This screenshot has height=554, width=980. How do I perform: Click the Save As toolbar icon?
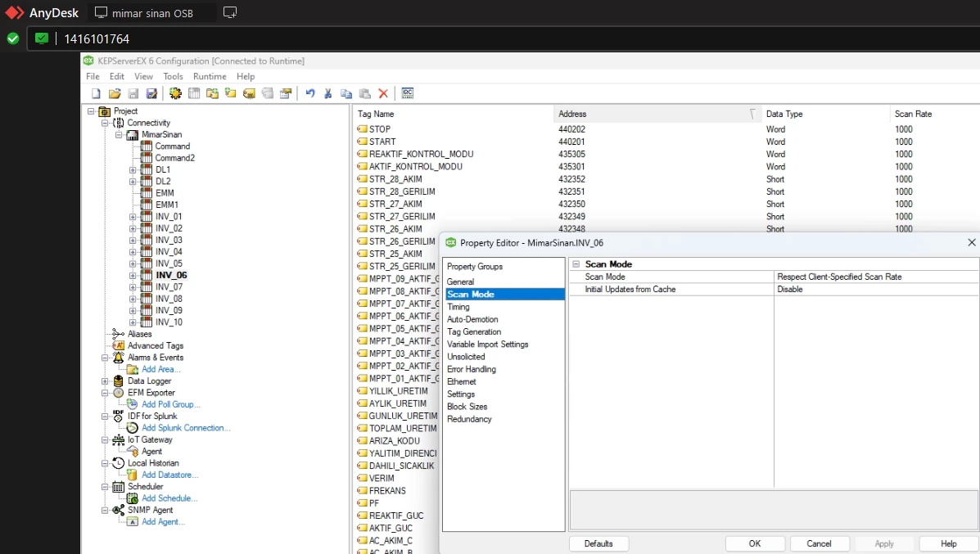pos(151,93)
